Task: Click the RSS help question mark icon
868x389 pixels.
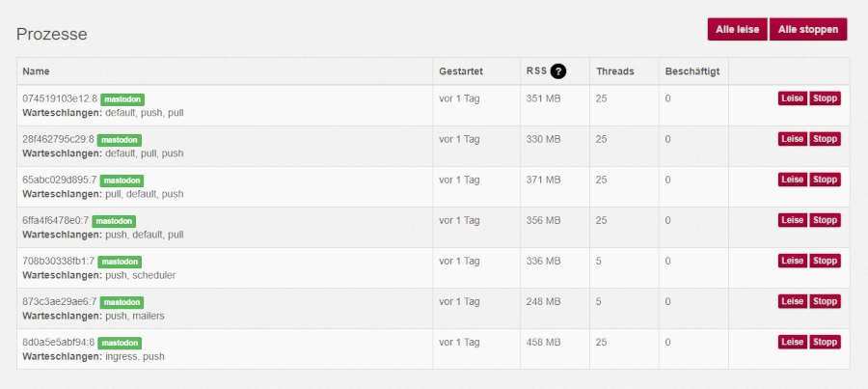Action: pos(558,70)
